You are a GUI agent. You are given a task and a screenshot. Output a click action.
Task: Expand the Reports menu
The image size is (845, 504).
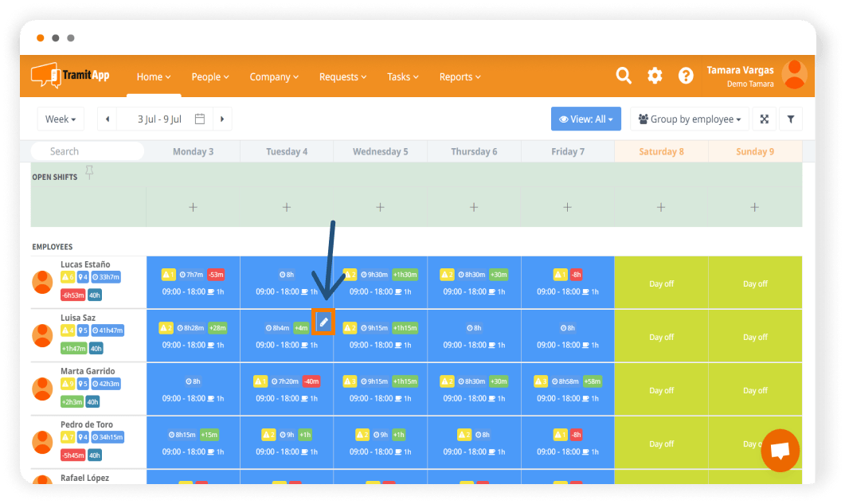coord(460,76)
